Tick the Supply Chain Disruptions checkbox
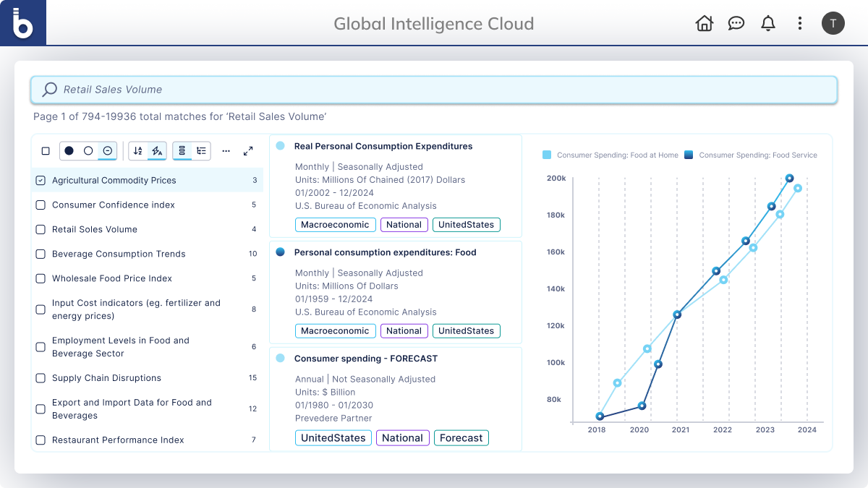This screenshot has width=868, height=488. pyautogui.click(x=41, y=378)
